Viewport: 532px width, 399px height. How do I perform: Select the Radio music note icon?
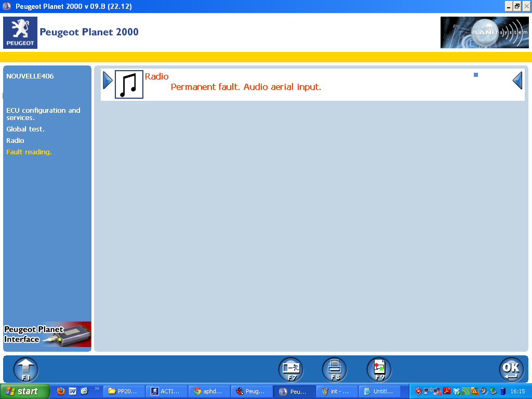point(129,85)
